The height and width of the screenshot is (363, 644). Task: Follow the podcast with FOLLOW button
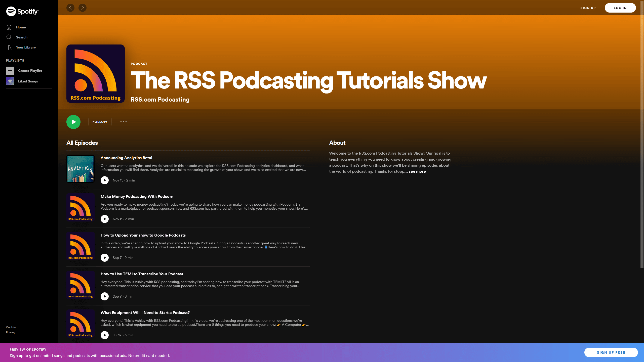point(100,122)
